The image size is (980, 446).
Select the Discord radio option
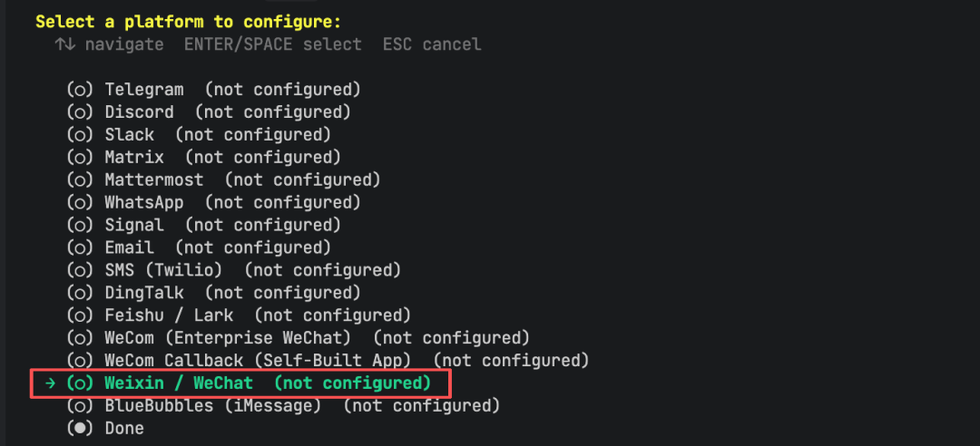point(209,112)
